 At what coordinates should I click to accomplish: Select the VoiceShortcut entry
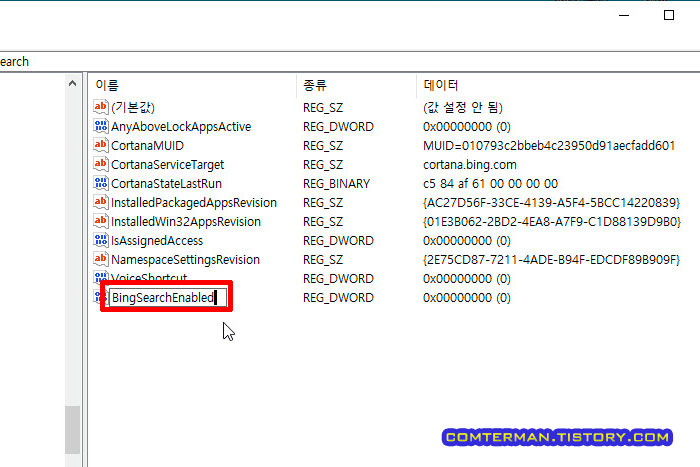coord(149,277)
